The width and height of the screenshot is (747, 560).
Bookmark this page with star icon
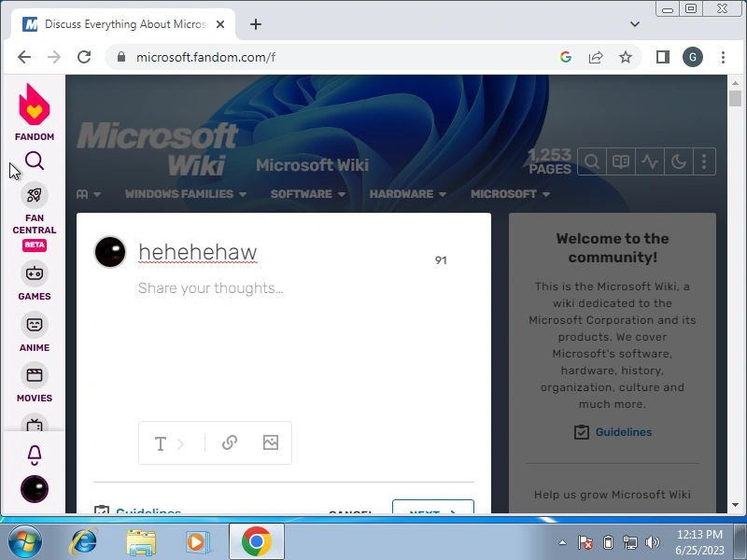pyautogui.click(x=626, y=58)
